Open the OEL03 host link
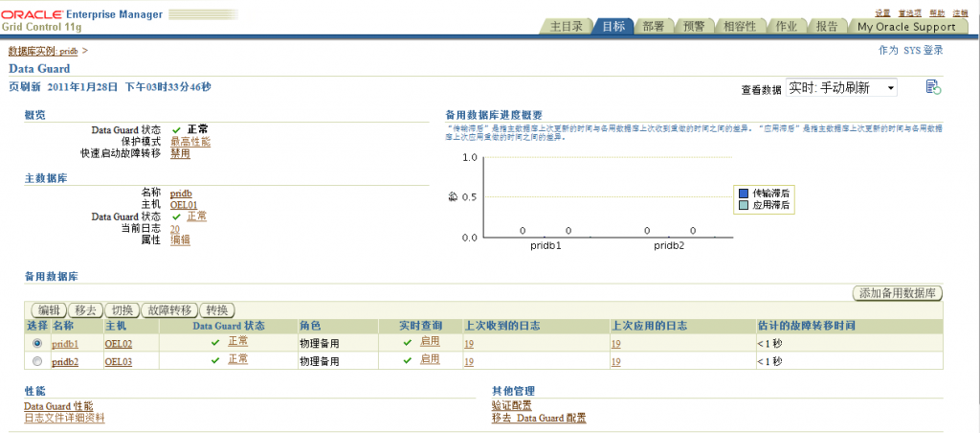This screenshot has height=433, width=980. (118, 362)
